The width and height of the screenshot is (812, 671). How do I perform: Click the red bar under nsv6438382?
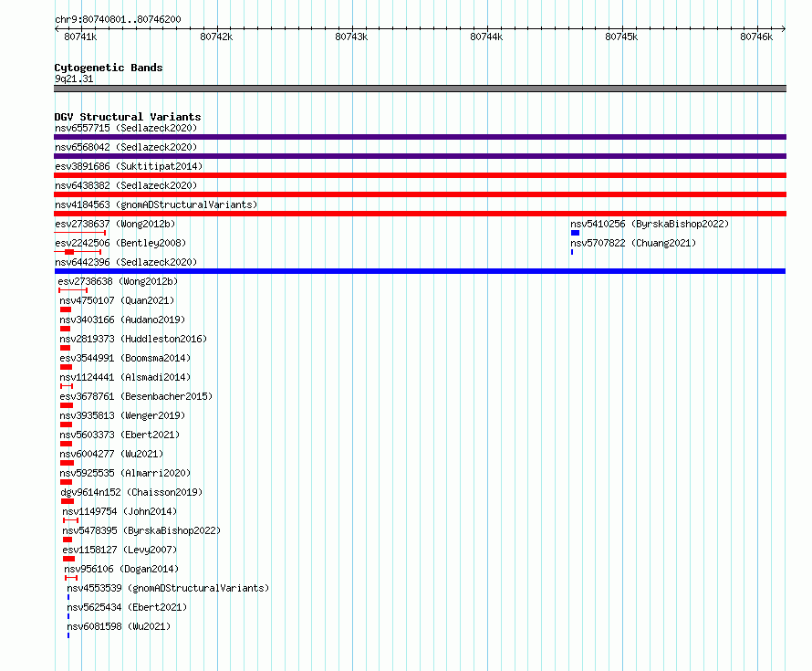pos(420,194)
